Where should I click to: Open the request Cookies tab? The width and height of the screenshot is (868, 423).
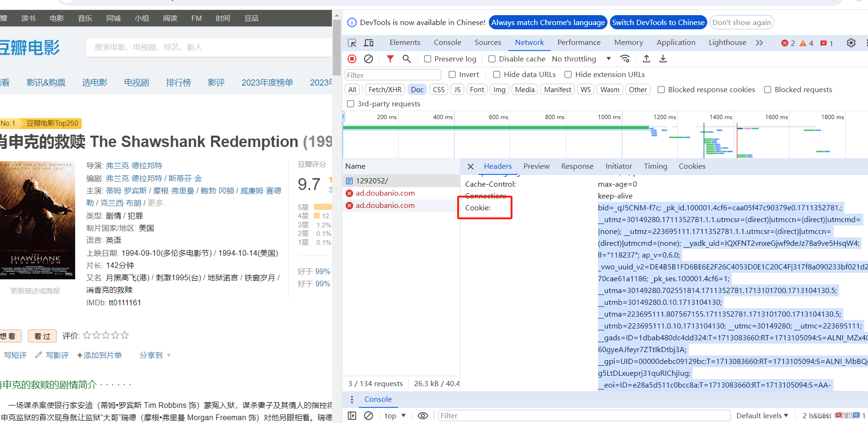pos(692,166)
